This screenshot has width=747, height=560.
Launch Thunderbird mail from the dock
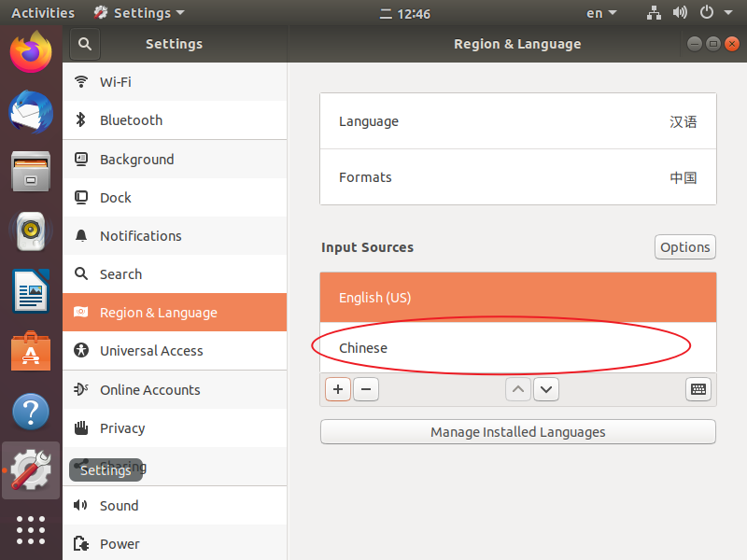point(31,112)
